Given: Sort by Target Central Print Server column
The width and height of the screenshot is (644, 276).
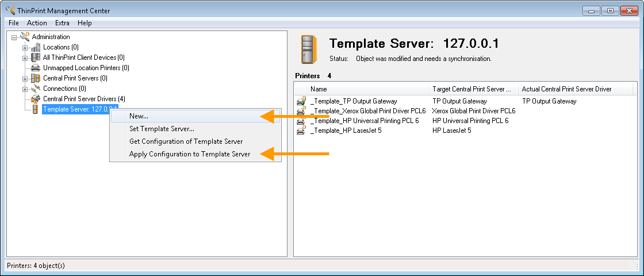Looking at the screenshot, I should pyautogui.click(x=474, y=89).
